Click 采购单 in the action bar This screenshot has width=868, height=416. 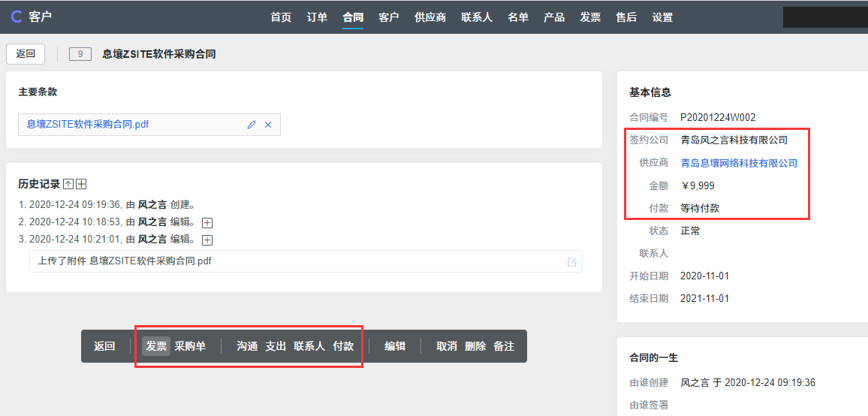point(191,346)
